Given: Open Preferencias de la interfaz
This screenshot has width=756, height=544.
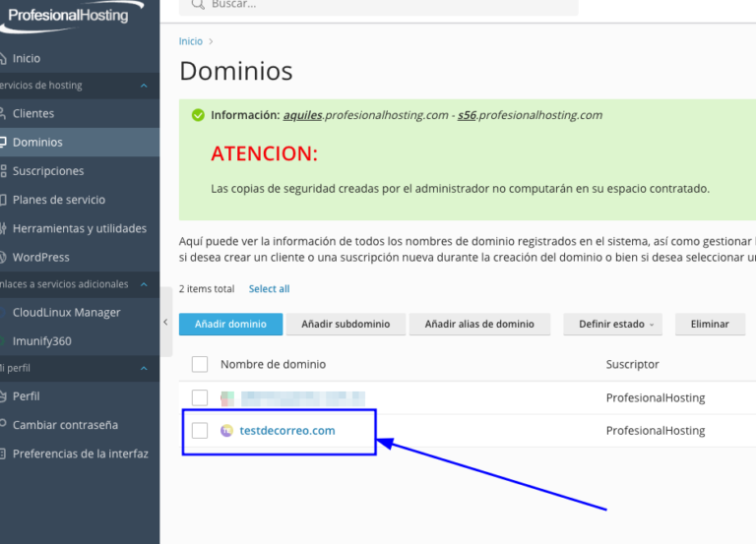Looking at the screenshot, I should (80, 453).
